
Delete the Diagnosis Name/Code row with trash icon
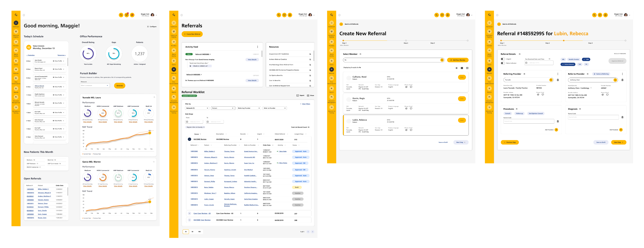[622, 117]
